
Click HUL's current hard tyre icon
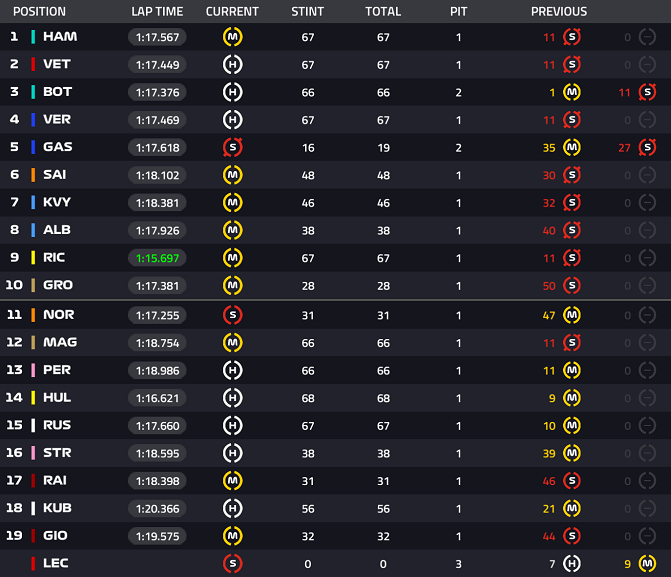(x=232, y=398)
